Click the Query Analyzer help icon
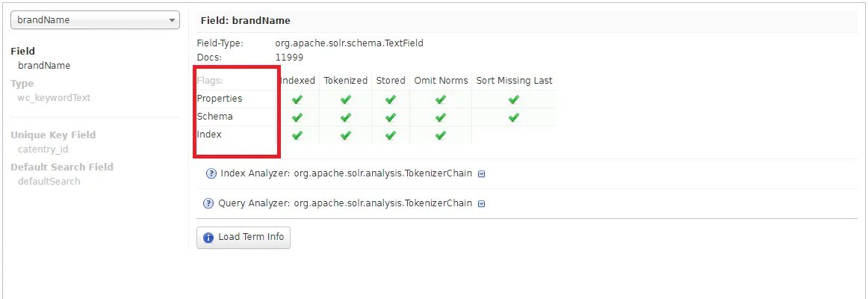868x299 pixels. point(209,203)
